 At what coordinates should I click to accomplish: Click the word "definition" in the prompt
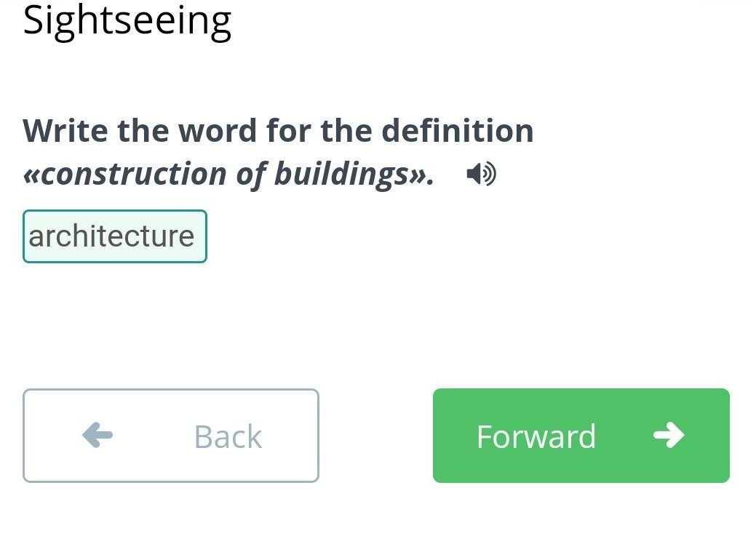457,131
